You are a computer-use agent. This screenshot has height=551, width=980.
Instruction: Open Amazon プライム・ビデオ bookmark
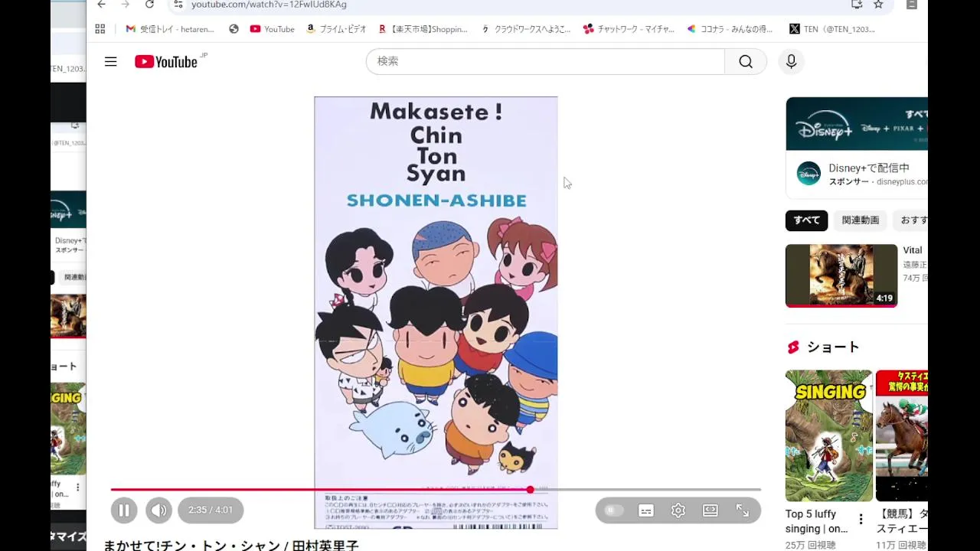tap(336, 29)
